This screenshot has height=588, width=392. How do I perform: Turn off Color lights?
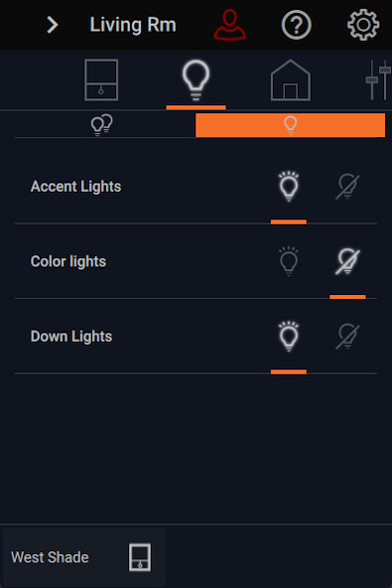347,261
